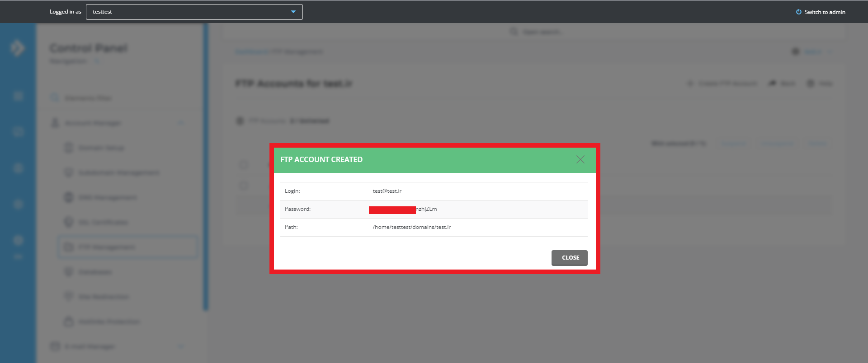
Task: Click the Help icon in page header
Action: click(x=811, y=84)
